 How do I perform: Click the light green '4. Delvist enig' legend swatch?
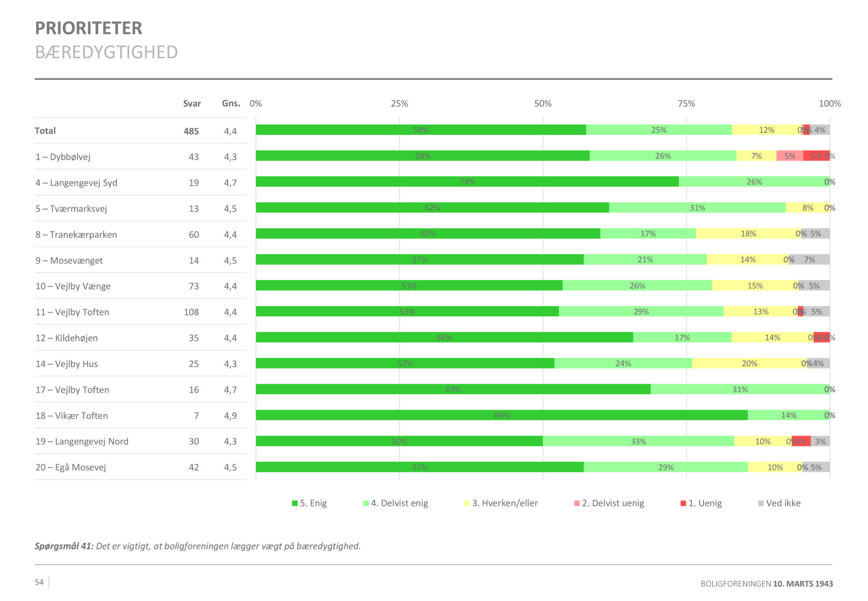(366, 503)
